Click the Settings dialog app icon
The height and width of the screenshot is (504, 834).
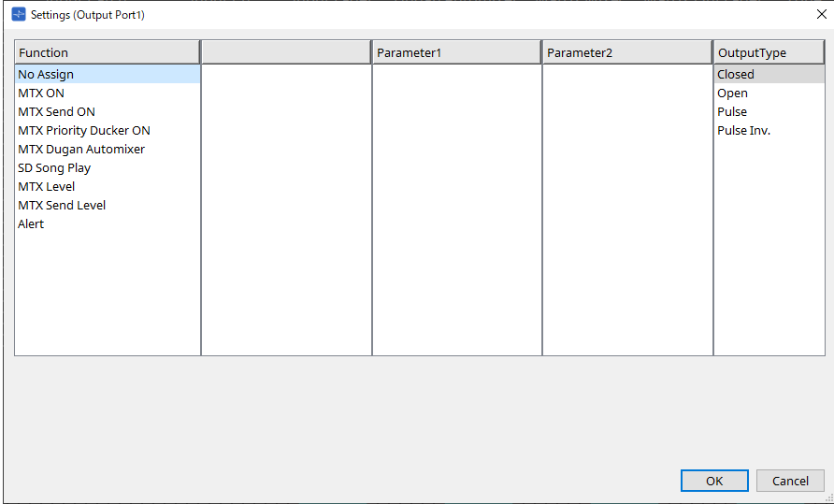point(19,14)
